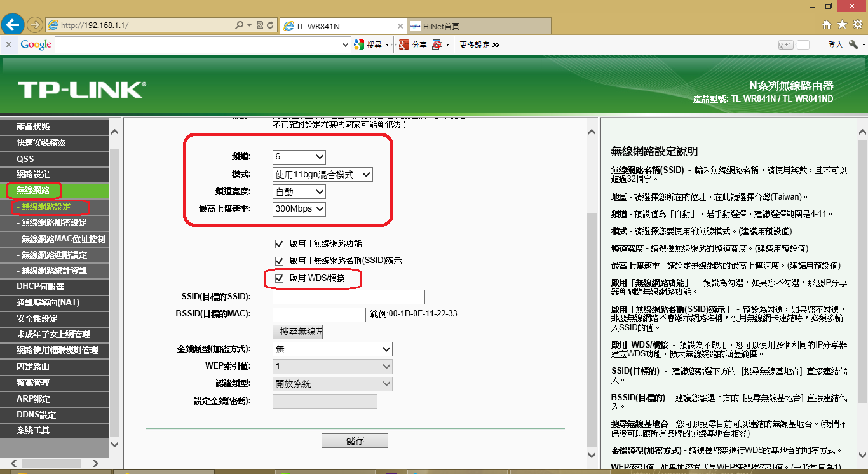Open DHCP伺服器 in the sidebar

tap(55, 287)
